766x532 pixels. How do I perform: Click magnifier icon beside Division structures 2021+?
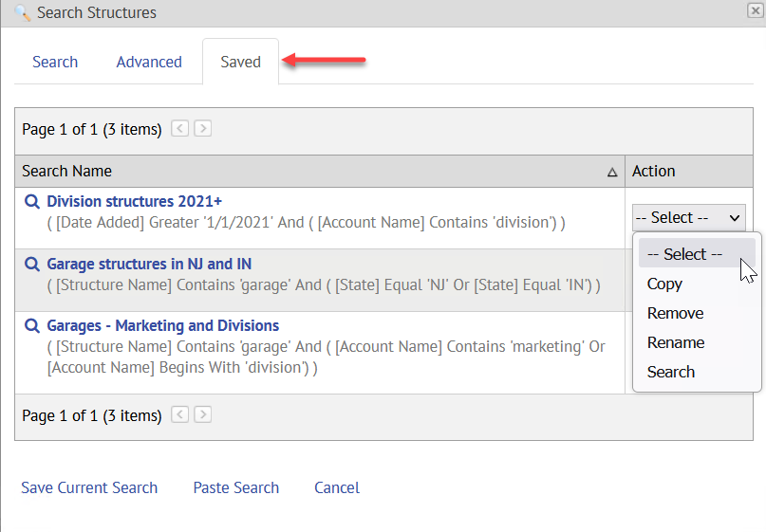pyautogui.click(x=32, y=201)
